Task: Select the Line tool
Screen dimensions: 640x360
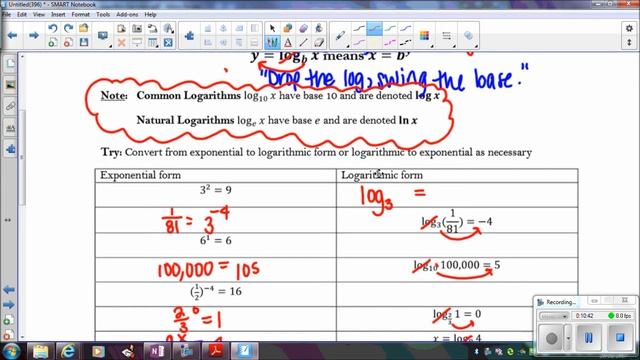Action: coord(303,42)
